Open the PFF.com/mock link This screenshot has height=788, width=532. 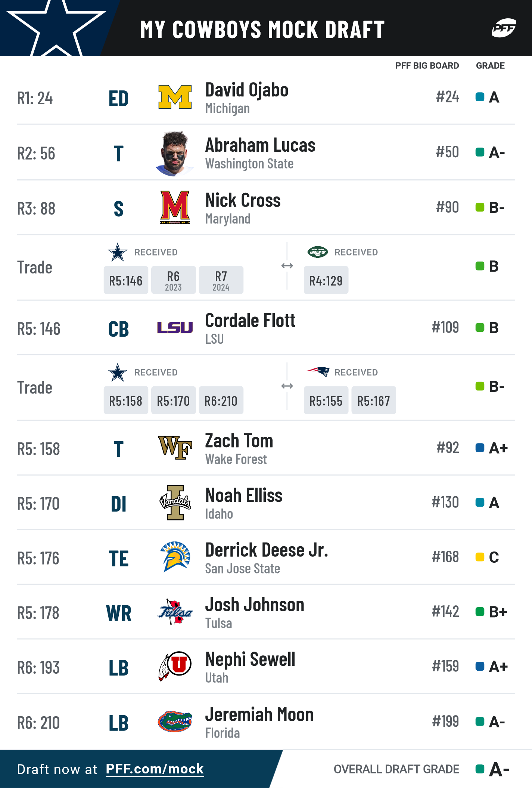[x=155, y=769]
